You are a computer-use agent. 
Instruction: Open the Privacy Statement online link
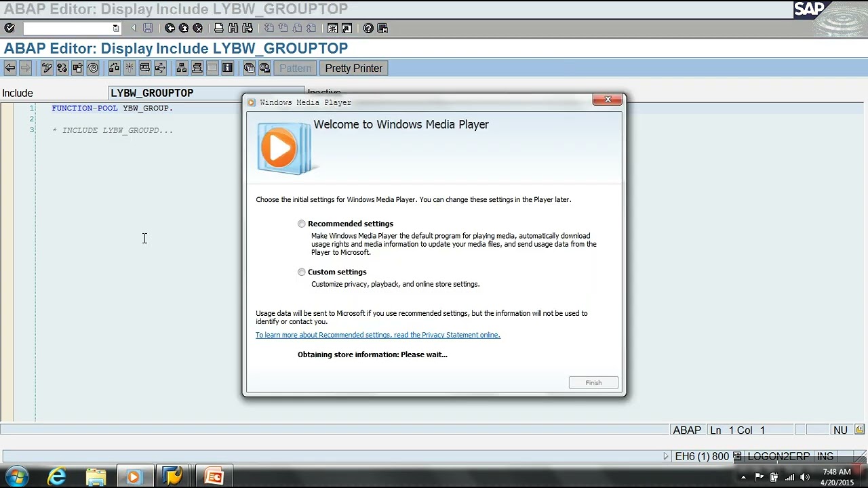pyautogui.click(x=378, y=335)
